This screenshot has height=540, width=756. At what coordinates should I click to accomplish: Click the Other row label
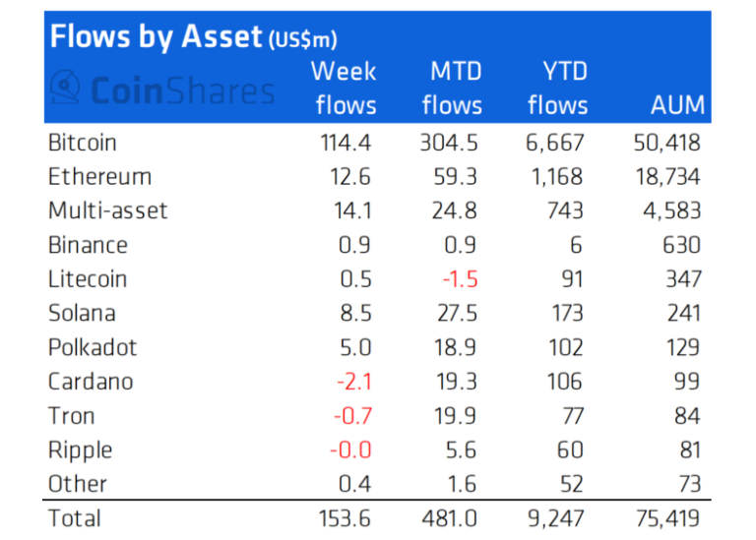point(77,484)
